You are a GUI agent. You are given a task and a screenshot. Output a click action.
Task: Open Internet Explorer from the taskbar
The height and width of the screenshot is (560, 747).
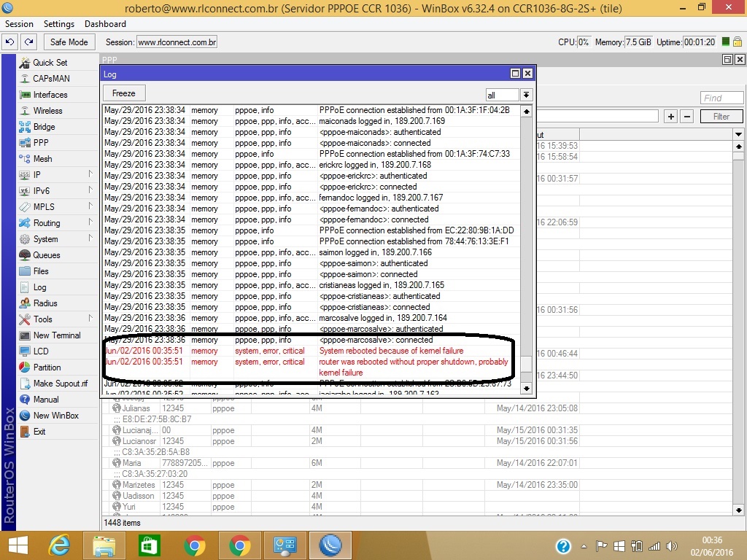pos(59,545)
